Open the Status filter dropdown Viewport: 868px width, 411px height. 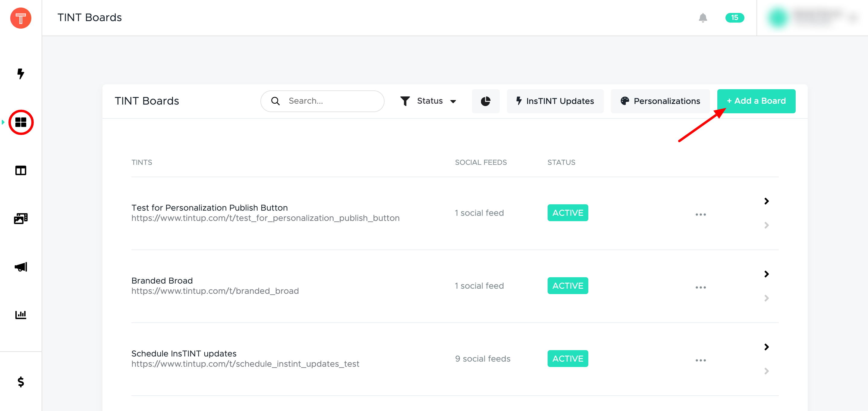[x=428, y=101]
